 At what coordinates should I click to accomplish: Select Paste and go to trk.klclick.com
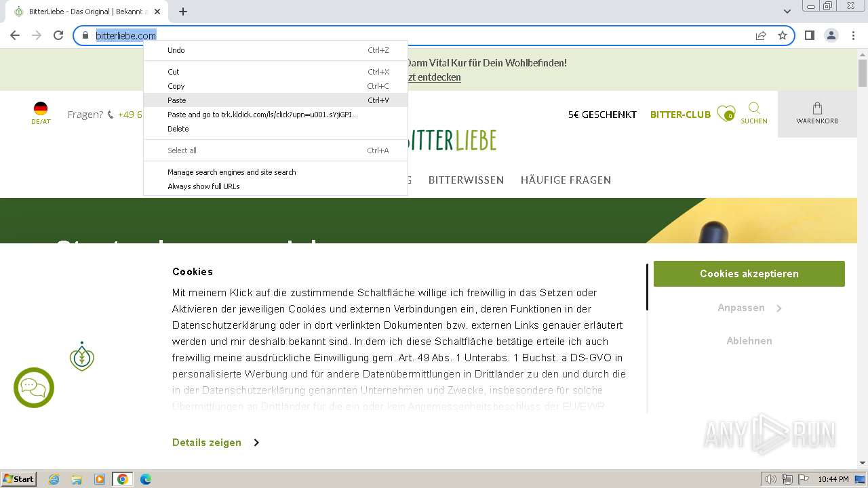click(275, 115)
